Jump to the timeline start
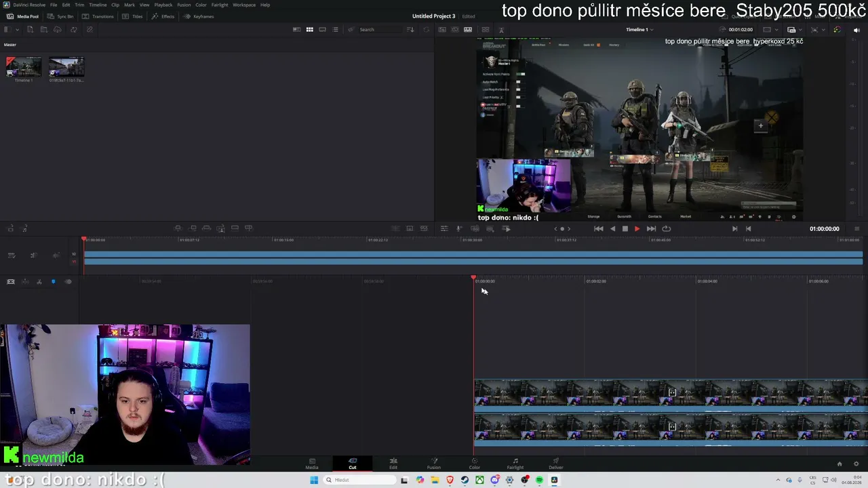Image resolution: width=868 pixels, height=488 pixels. pyautogui.click(x=599, y=229)
